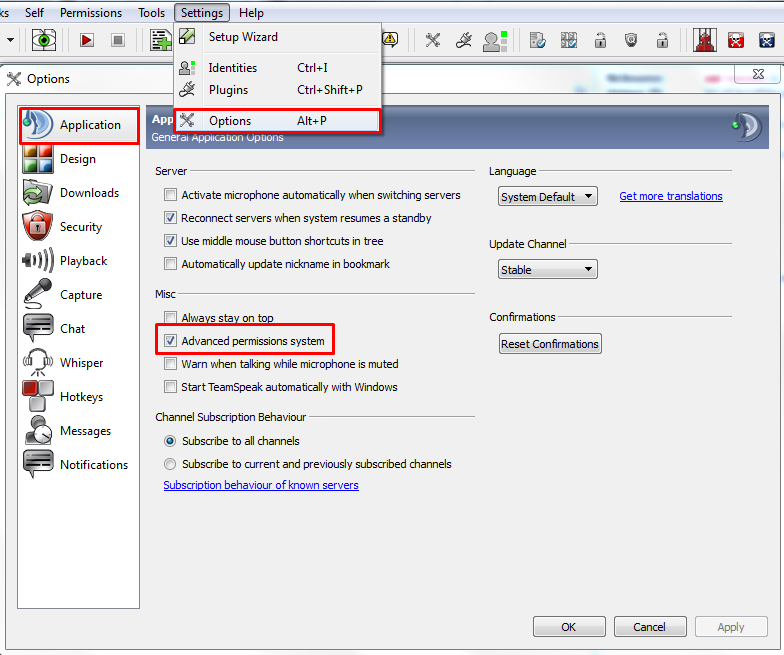Select the Application options page
Viewport: 784px width, 655px height.
79,125
